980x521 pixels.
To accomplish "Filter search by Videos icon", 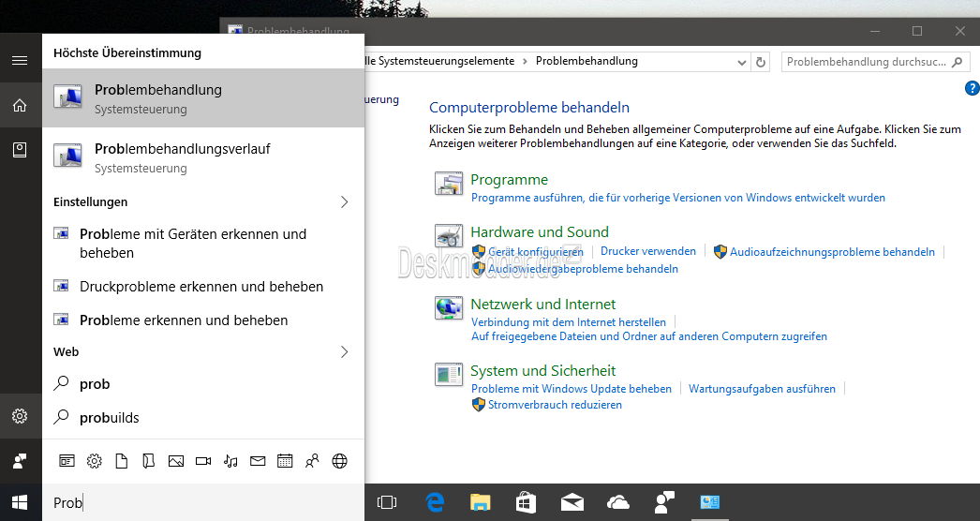I will point(203,461).
